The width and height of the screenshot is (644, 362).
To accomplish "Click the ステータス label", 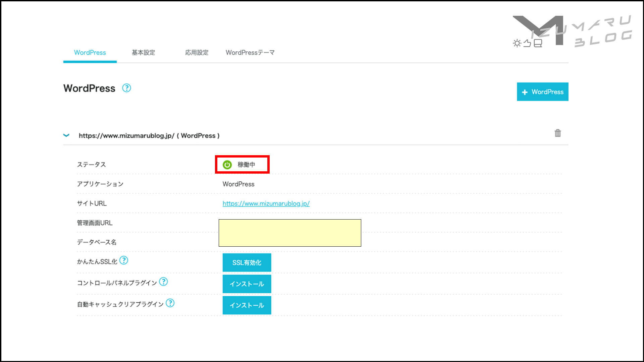I will coord(92,165).
